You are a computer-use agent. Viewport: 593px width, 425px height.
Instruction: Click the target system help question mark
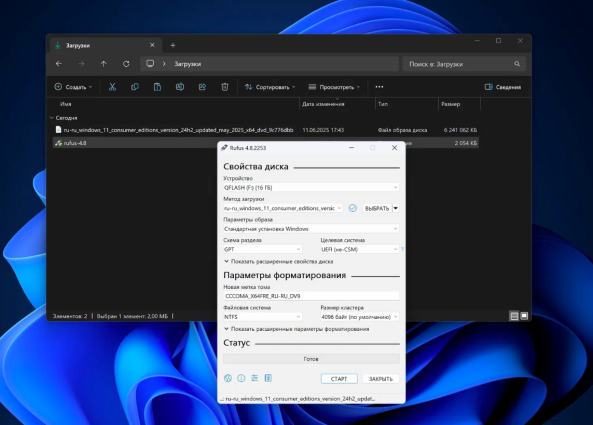click(402, 249)
